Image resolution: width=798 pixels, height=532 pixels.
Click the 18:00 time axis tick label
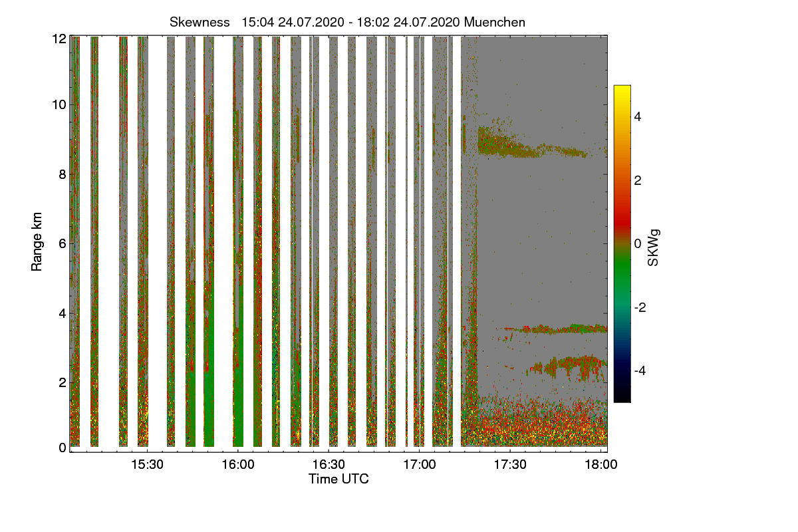click(x=600, y=465)
